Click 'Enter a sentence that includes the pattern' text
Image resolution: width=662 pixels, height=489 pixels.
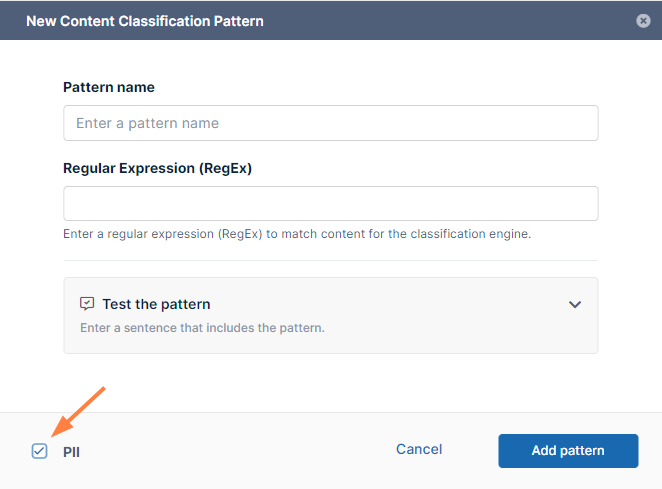click(202, 327)
